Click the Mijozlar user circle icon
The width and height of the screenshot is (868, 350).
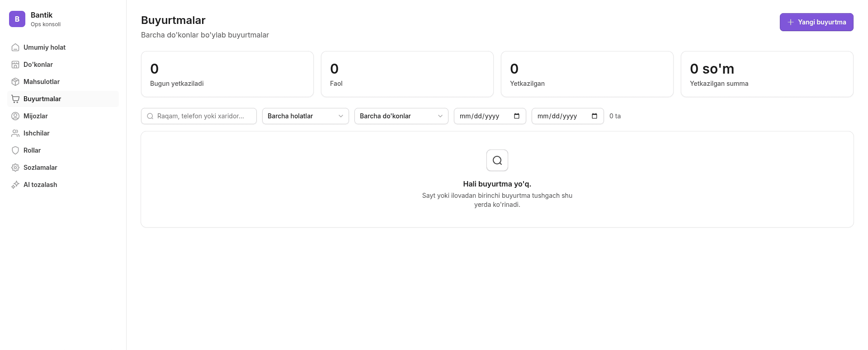(15, 116)
